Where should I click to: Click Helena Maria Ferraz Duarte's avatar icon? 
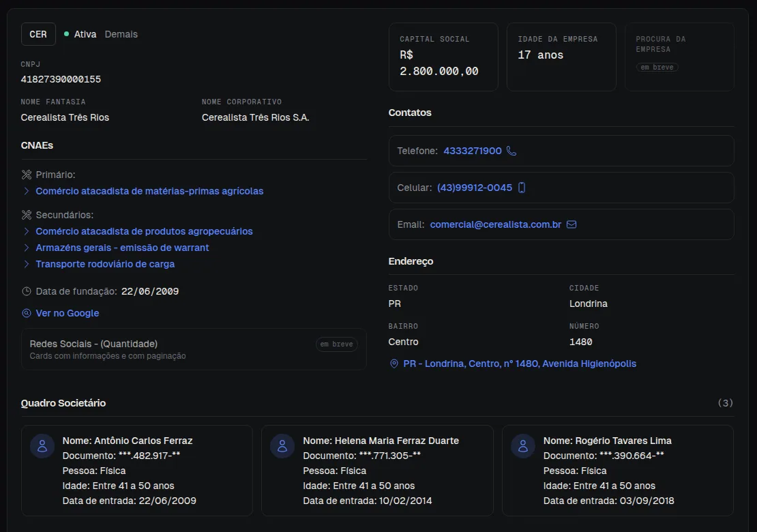282,445
